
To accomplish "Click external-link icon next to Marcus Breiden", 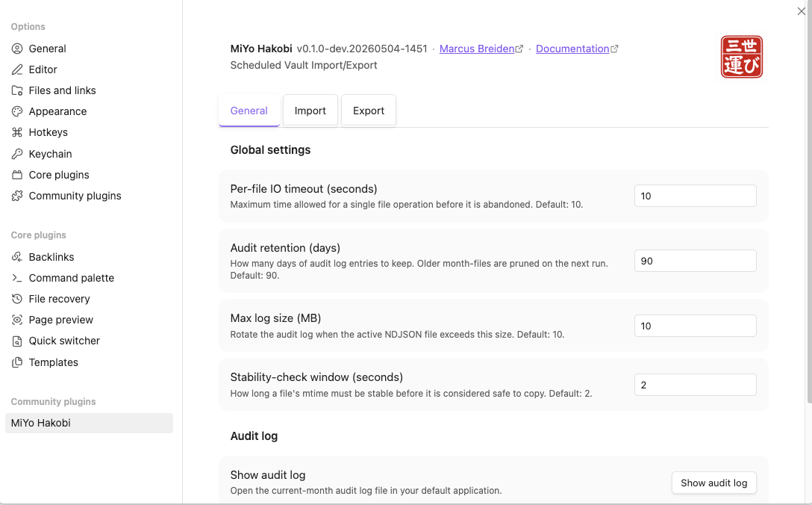I will [519, 49].
